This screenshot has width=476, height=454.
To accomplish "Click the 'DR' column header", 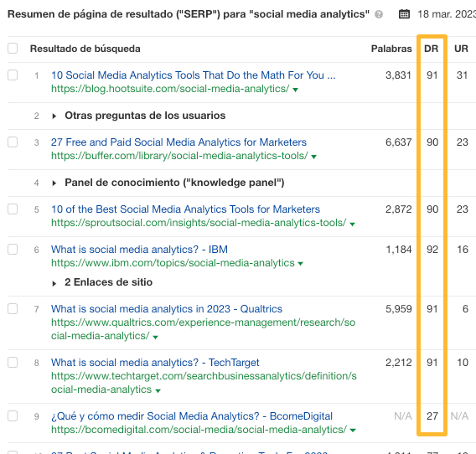I will click(431, 49).
